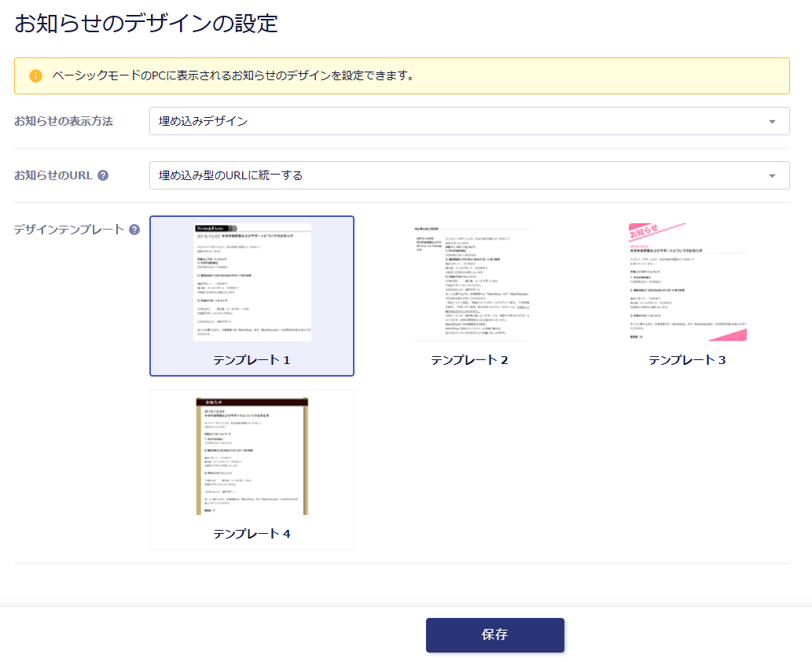The image size is (812, 662).
Task: Open the お知らせの表示方法 select field
Action: 456,122
